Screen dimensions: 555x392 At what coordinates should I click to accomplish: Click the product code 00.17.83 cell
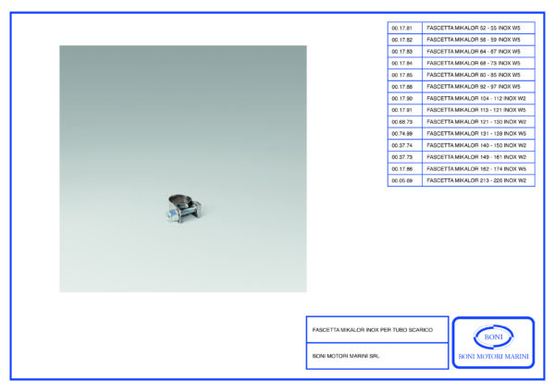coord(403,52)
